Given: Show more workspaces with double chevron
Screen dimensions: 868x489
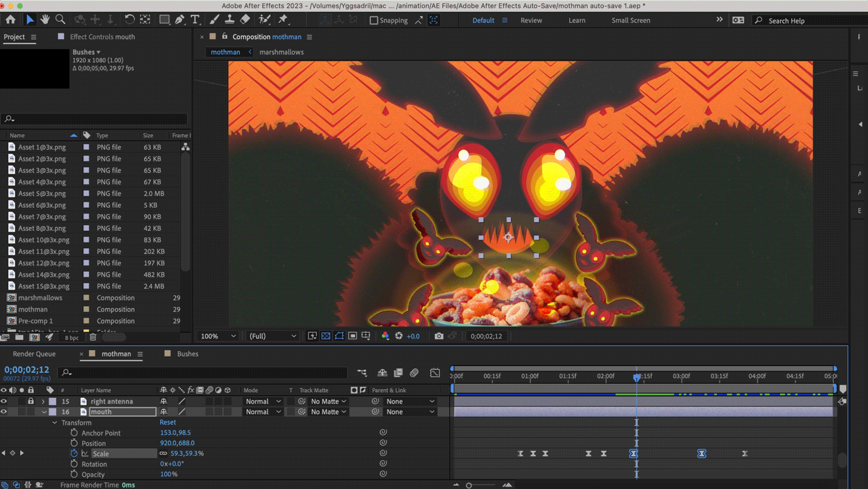Looking at the screenshot, I should coord(719,20).
